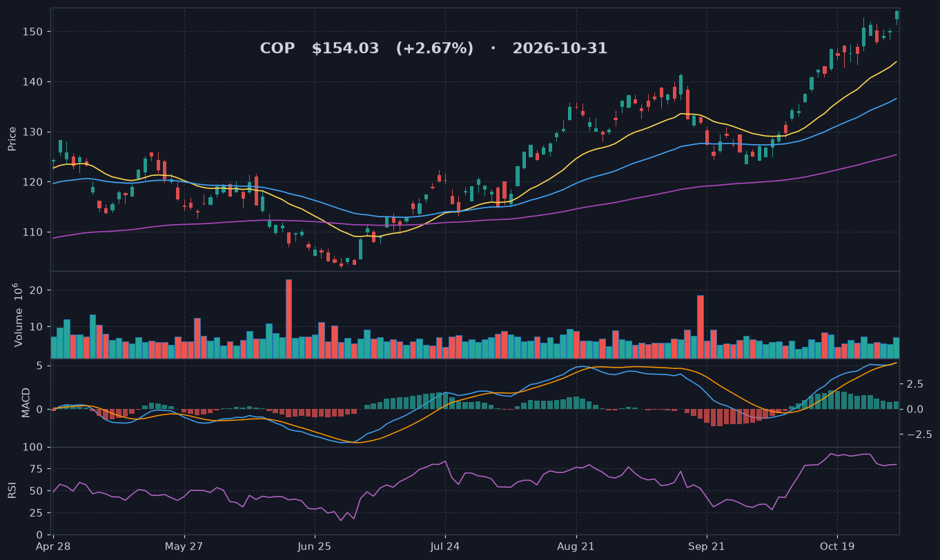Select the Sep 21 date label
The height and width of the screenshot is (560, 940).
(706, 546)
